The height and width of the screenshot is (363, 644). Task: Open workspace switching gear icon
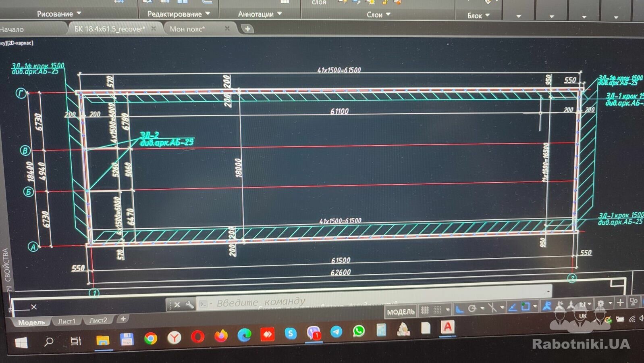click(600, 303)
